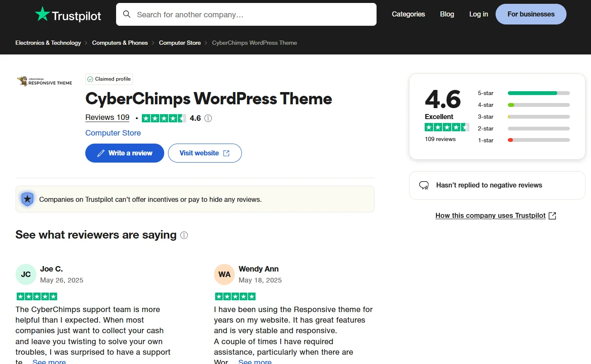The image size is (591, 364).
Task: Click the info icon next to reviewers heading
Action: [184, 235]
